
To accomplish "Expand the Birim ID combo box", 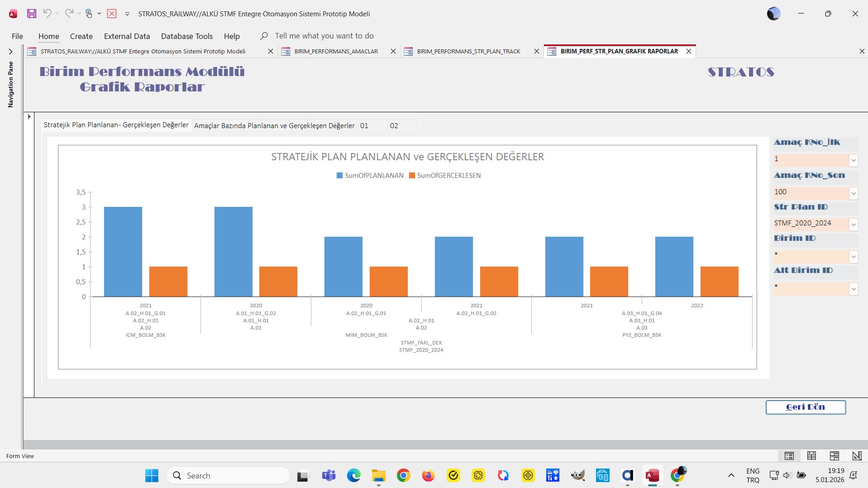I will coord(853,257).
